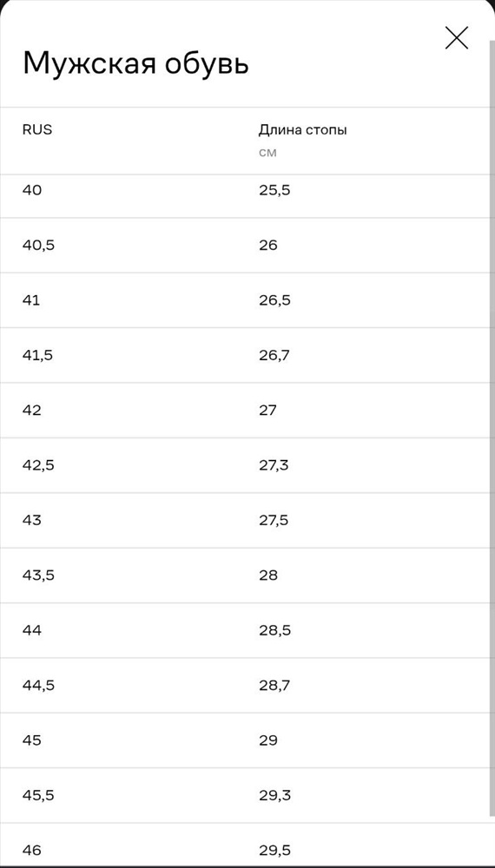
Task: Select the RUS size 44,5 row
Action: (x=245, y=686)
